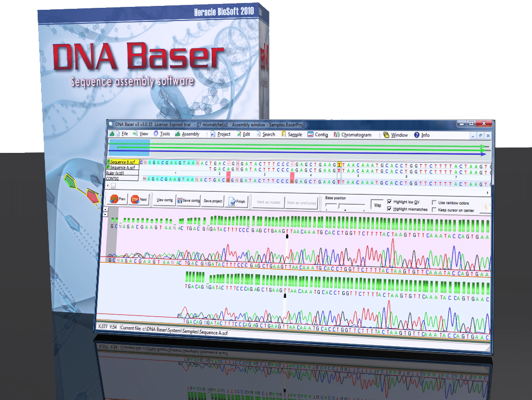
Task: Click the Finish button
Action: (237, 201)
